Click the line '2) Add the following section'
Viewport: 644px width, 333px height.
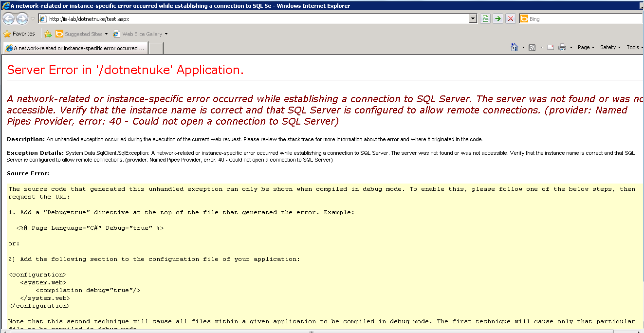pos(154,259)
